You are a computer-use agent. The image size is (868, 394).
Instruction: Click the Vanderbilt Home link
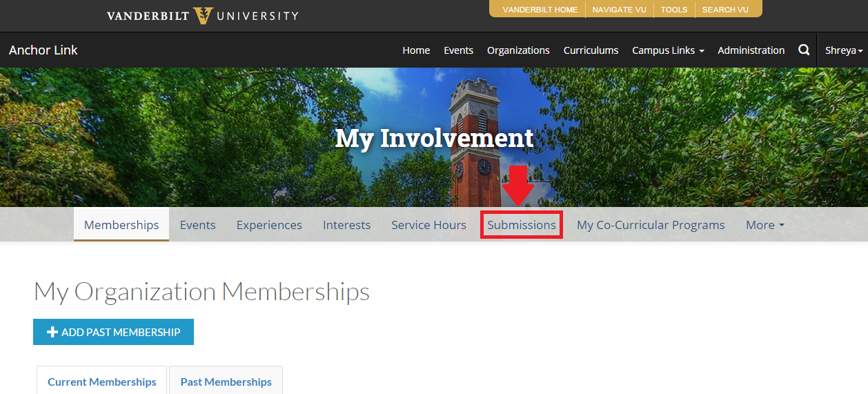pos(540,10)
